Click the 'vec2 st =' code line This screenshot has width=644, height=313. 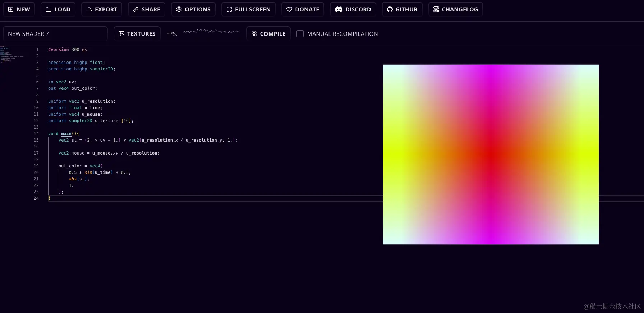(x=148, y=140)
